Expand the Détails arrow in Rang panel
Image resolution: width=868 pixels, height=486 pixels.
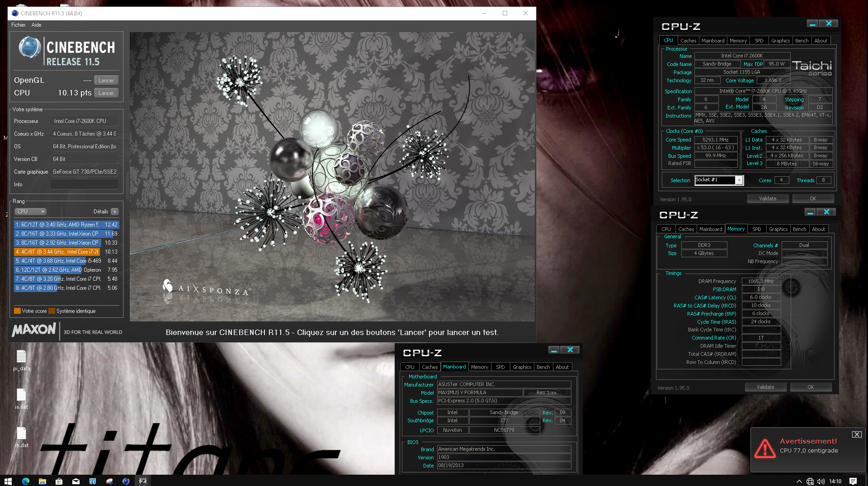(x=115, y=211)
